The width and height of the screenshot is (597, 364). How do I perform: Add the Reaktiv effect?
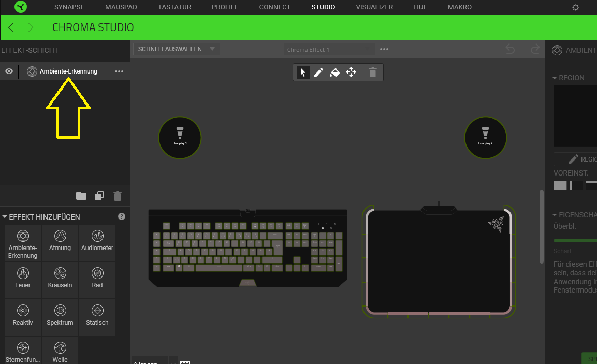(23, 317)
